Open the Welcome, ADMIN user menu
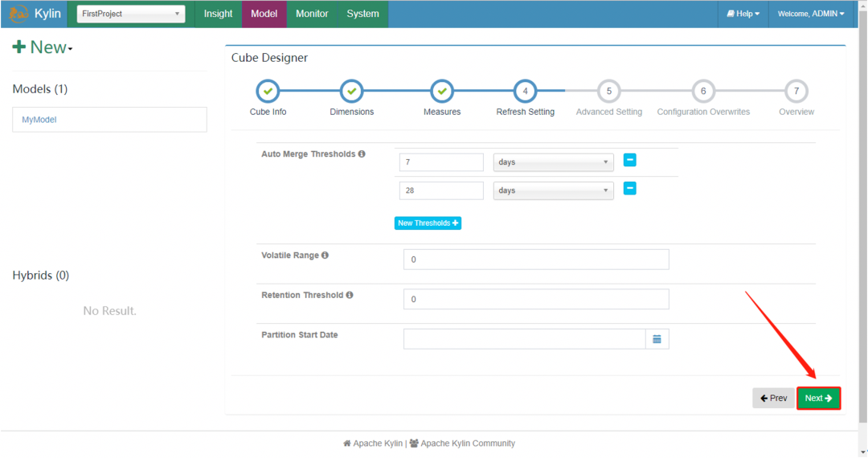Viewport: 868px width, 458px height. point(810,14)
